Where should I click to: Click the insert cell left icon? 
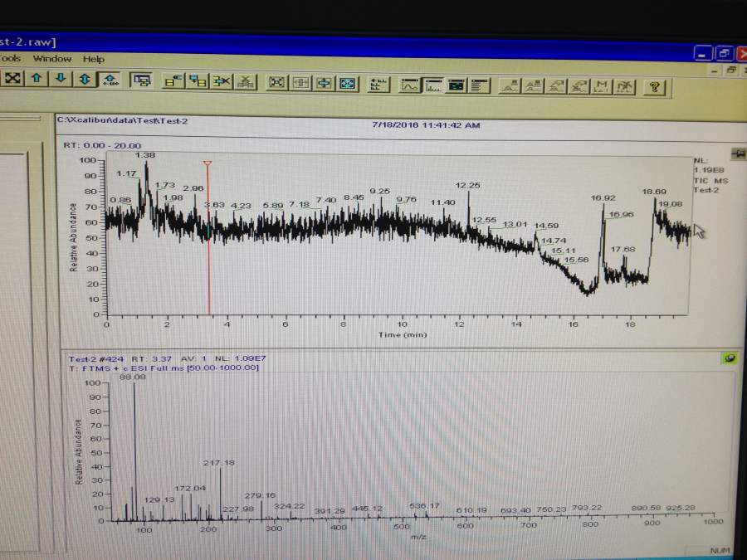(x=173, y=81)
